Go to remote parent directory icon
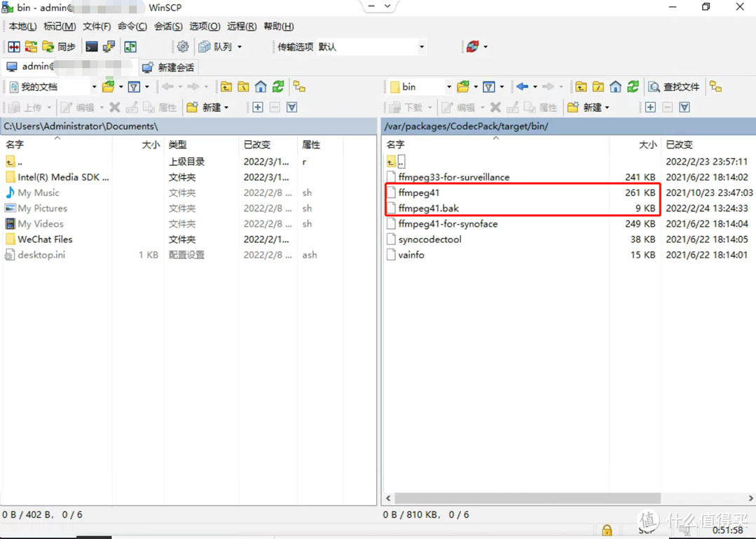This screenshot has height=539, width=756. [581, 87]
